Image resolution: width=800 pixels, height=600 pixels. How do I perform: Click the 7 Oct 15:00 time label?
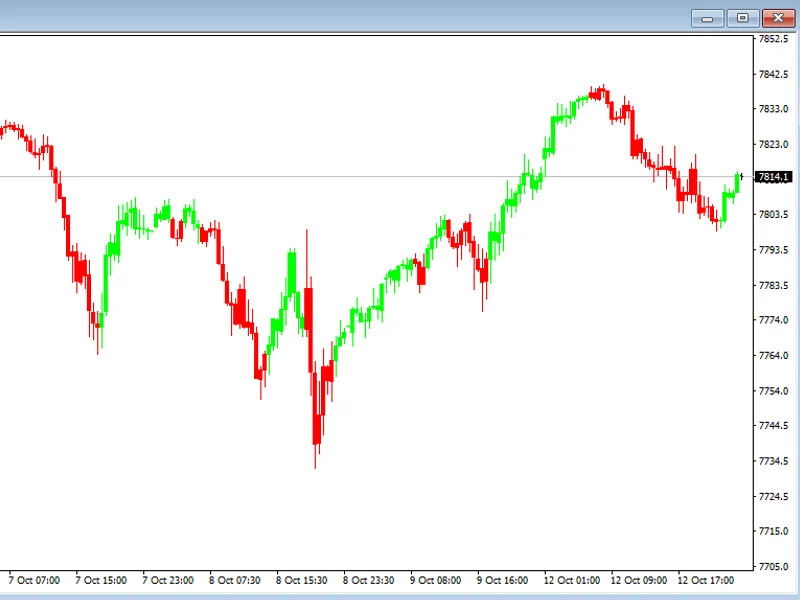[101, 581]
